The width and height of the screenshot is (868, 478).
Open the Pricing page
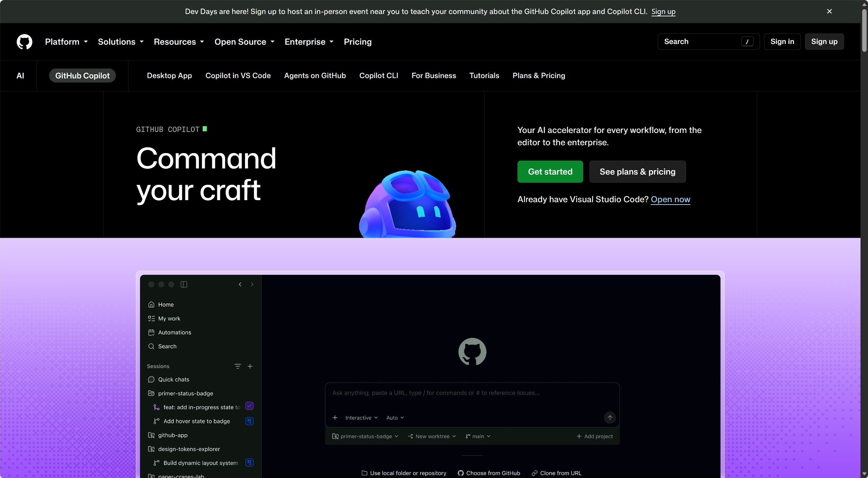[358, 42]
